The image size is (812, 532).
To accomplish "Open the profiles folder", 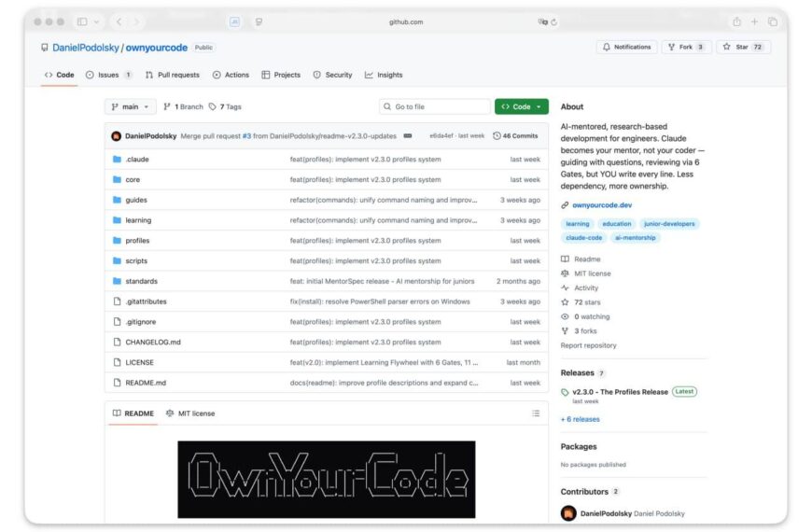I will coord(137,241).
